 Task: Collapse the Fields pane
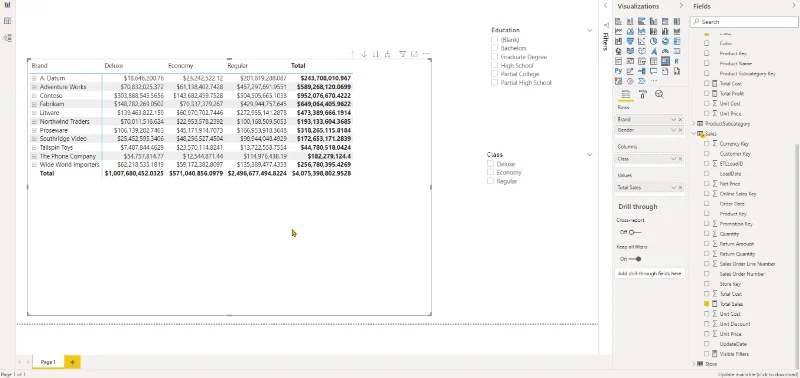pos(794,6)
